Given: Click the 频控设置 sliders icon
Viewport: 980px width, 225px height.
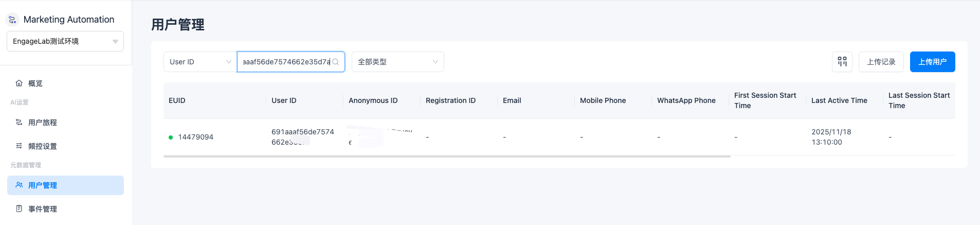Looking at the screenshot, I should pyautogui.click(x=19, y=146).
